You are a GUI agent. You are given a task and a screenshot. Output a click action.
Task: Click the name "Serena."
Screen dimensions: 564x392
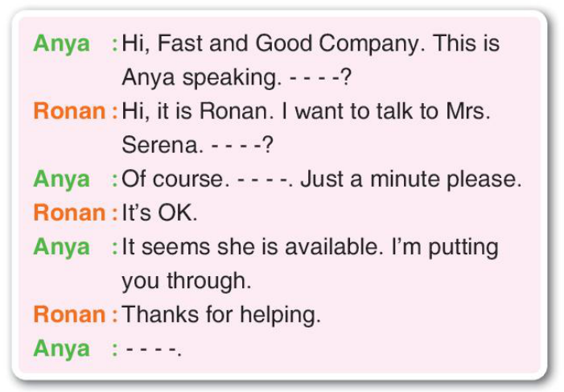(160, 145)
